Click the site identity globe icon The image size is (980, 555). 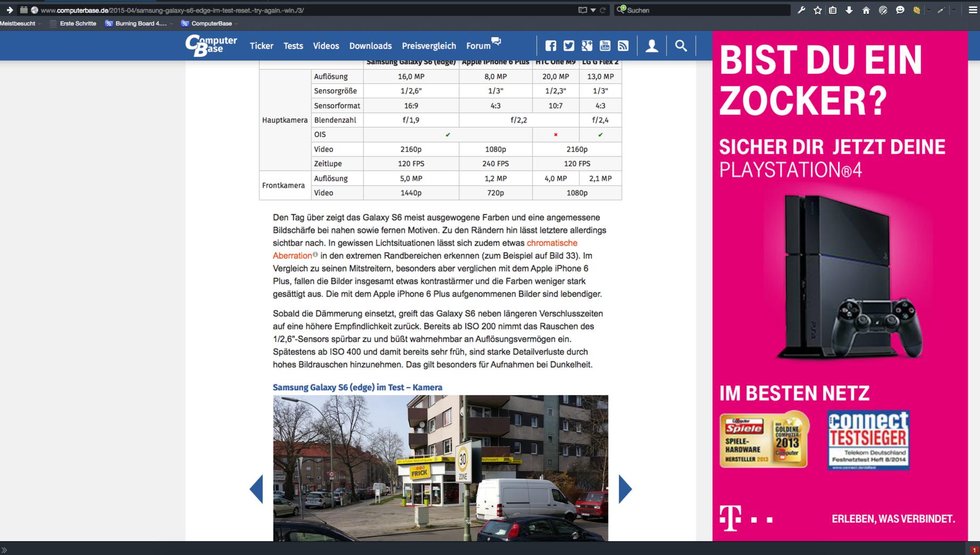35,10
